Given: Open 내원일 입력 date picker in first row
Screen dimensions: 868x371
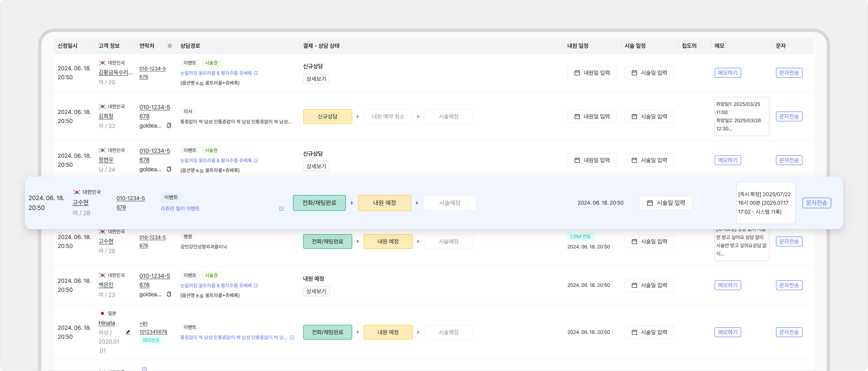Looking at the screenshot, I should click(x=592, y=73).
